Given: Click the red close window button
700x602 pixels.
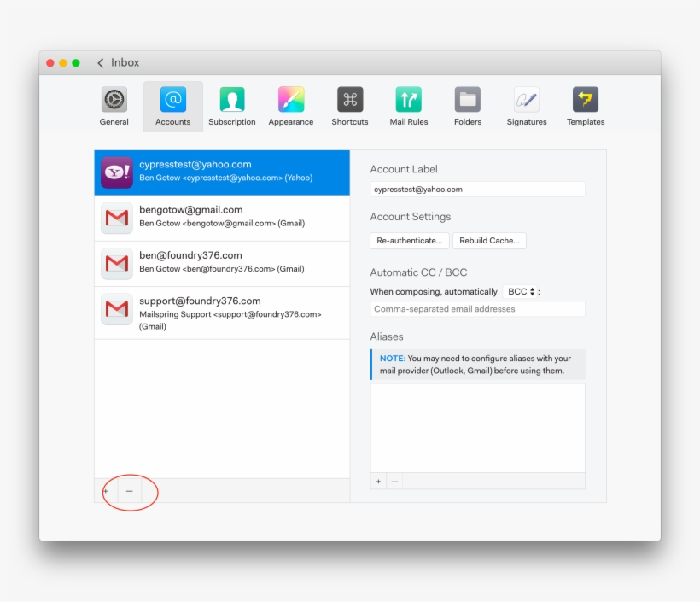Looking at the screenshot, I should [50, 63].
